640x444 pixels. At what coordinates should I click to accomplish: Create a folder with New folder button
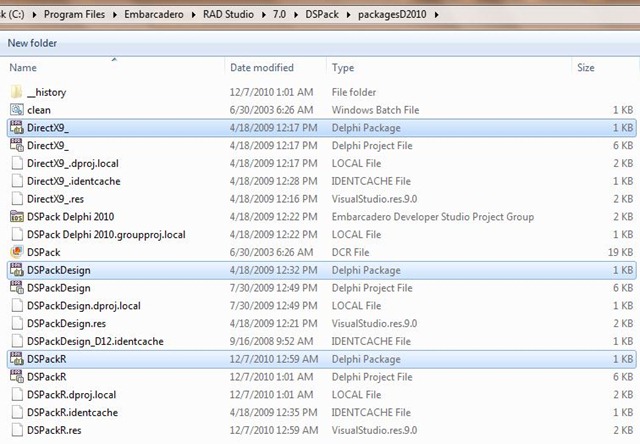click(32, 43)
